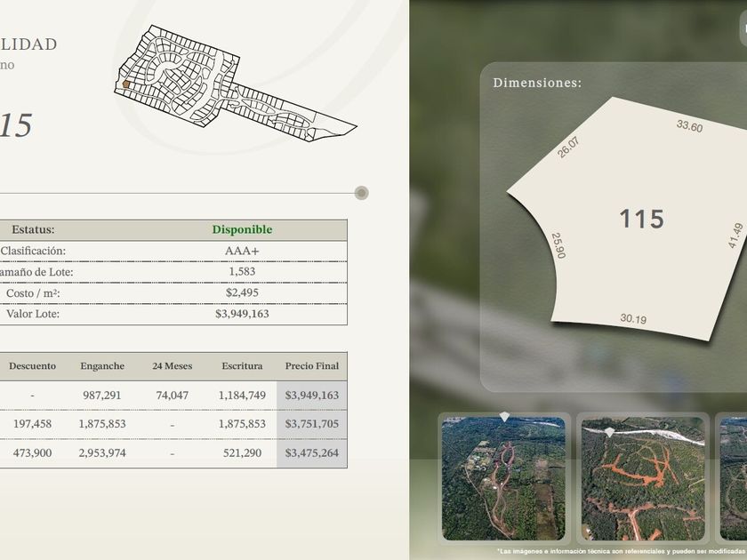Screen dimensions: 747x560
Task: Click the 'Descuento' column header
Action: (32, 366)
